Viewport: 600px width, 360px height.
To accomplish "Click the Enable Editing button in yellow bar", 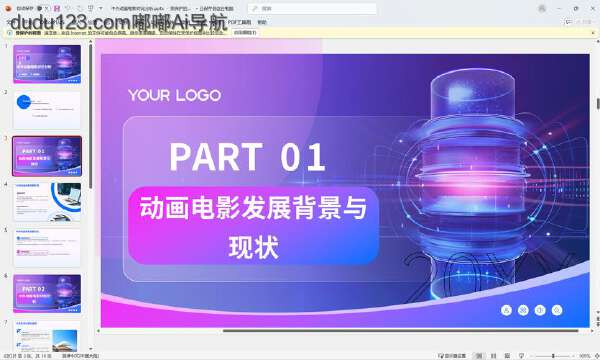I will pos(245,33).
